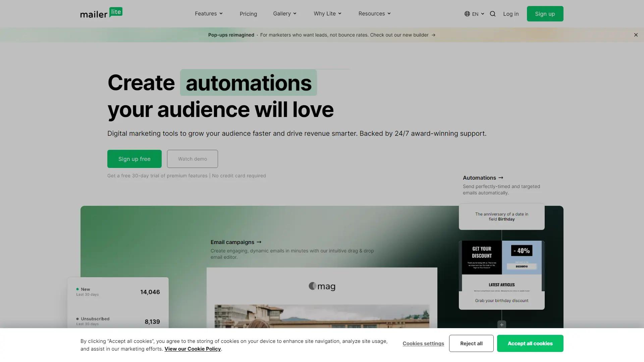Click the plus node in the automation workflow
The width and height of the screenshot is (644, 362).
pos(501,324)
